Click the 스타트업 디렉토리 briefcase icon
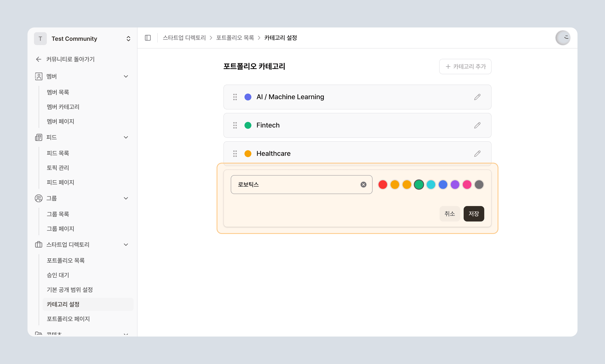The image size is (605, 364). [x=38, y=244]
